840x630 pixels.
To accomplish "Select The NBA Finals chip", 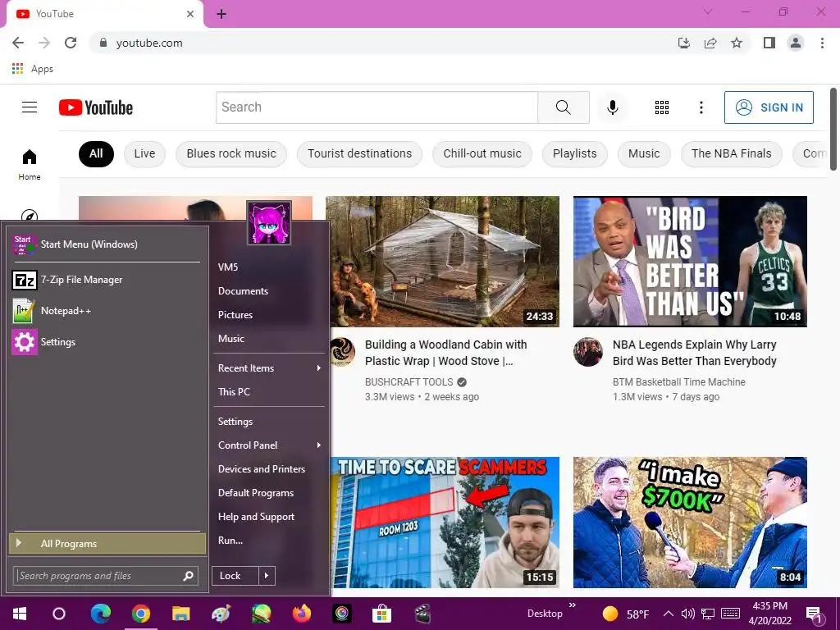I will 731,153.
